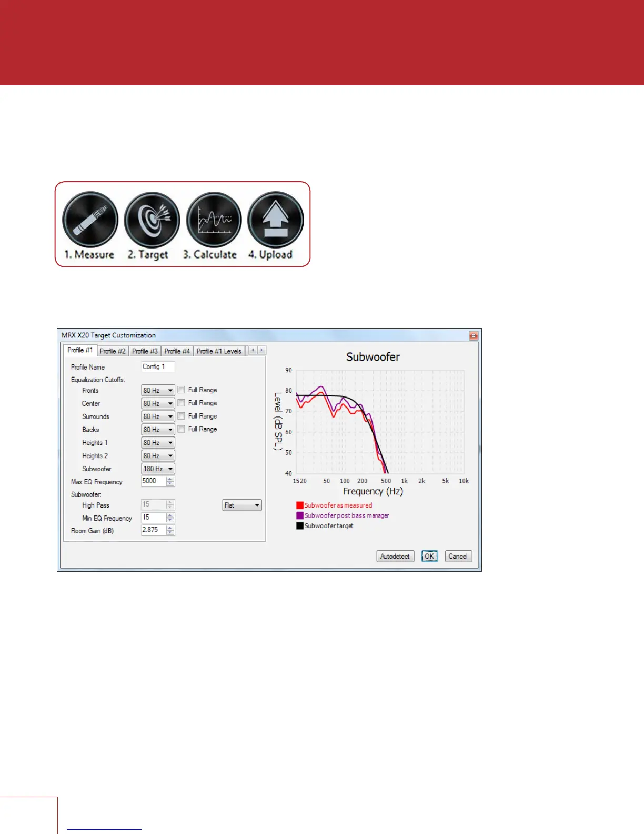Image resolution: width=644 pixels, height=834 pixels.
Task: Click the red Subwoofer as measured legend swatch
Action: 300,505
